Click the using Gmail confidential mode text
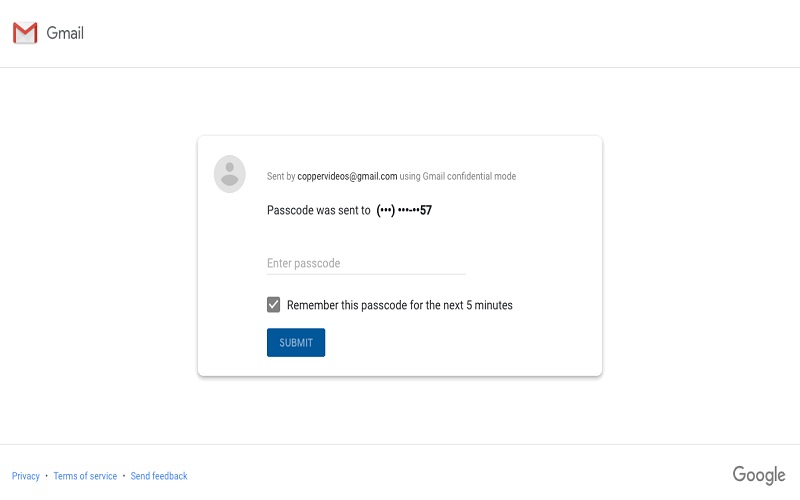Image resolution: width=800 pixels, height=500 pixels. (x=458, y=177)
